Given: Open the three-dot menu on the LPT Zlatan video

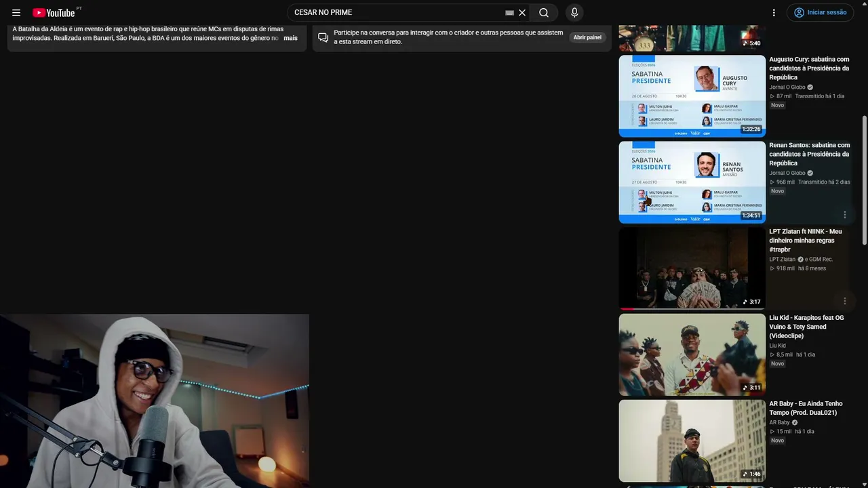Looking at the screenshot, I should coord(845,301).
